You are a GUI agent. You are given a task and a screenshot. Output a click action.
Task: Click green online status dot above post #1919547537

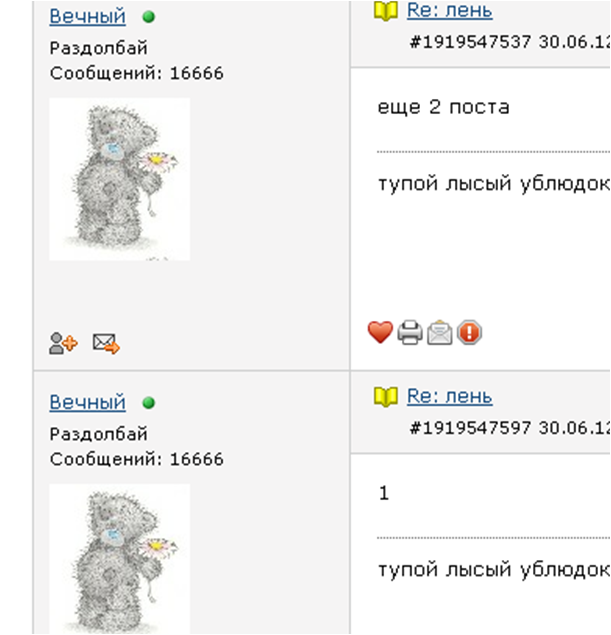click(149, 17)
